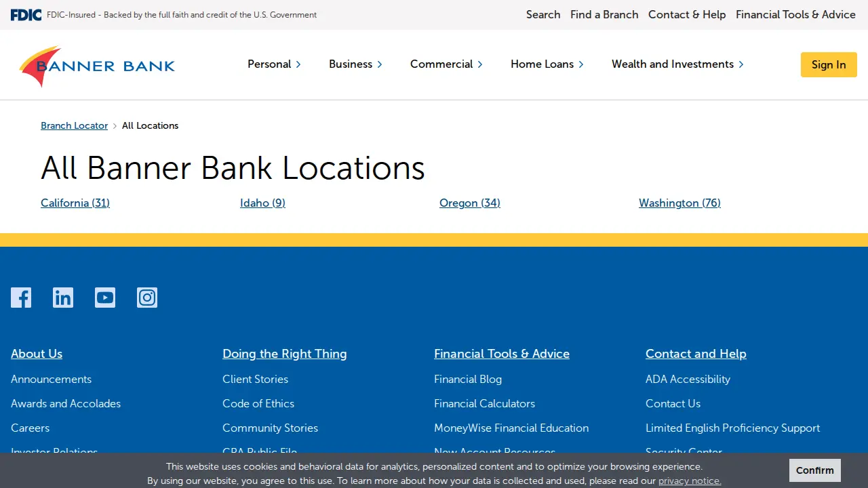The image size is (868, 488).
Task: Expand the Business menu
Action: coord(355,64)
